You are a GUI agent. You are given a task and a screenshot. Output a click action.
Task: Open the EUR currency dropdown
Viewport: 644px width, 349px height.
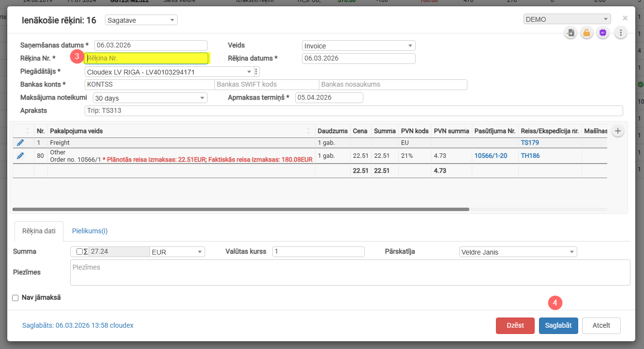(177, 252)
